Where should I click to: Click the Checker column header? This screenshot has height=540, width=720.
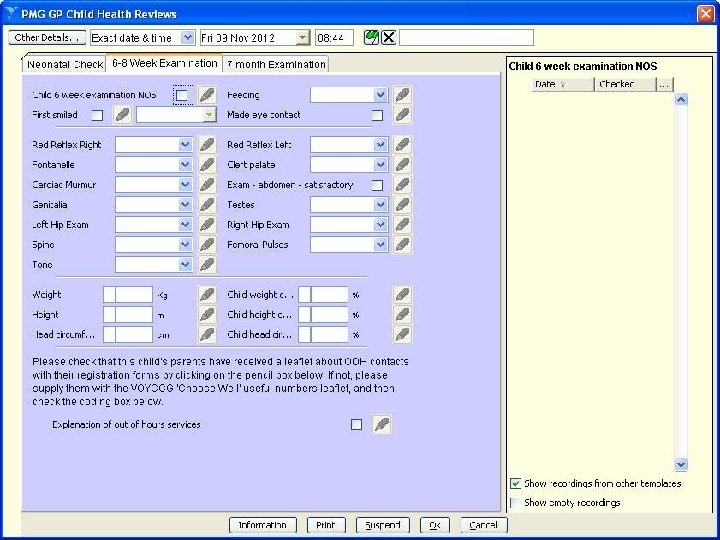tap(625, 84)
